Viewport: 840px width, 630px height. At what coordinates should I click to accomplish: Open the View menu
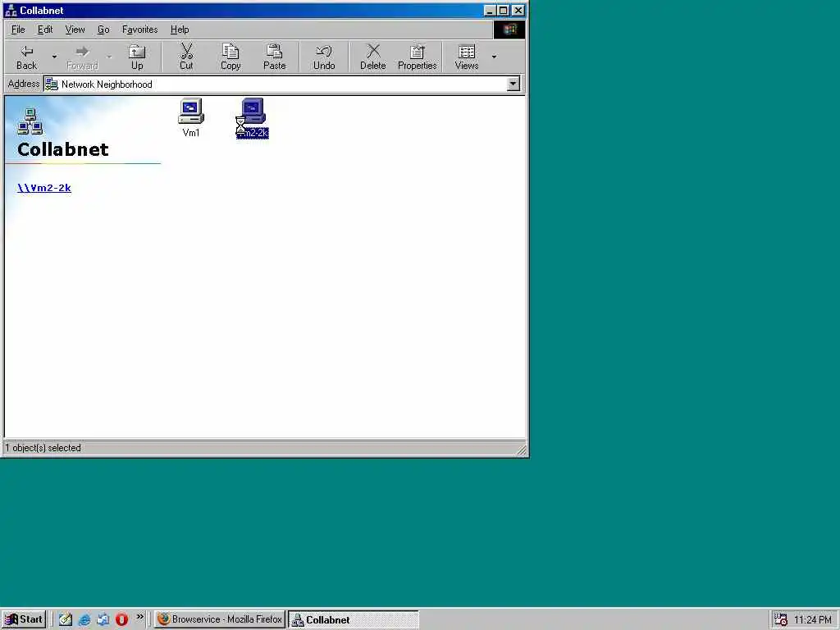(x=75, y=30)
